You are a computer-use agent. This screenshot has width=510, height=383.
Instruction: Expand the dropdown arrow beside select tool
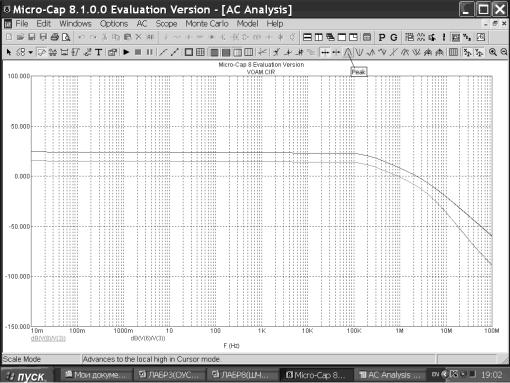click(x=30, y=52)
